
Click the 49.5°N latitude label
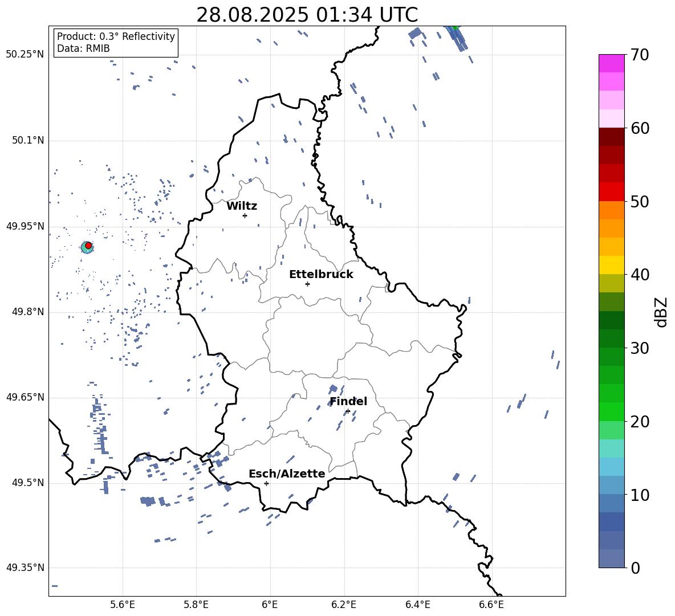[x=28, y=483]
